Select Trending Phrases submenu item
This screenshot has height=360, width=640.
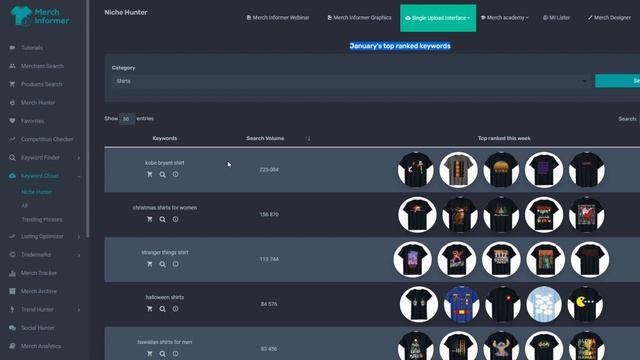(42, 220)
